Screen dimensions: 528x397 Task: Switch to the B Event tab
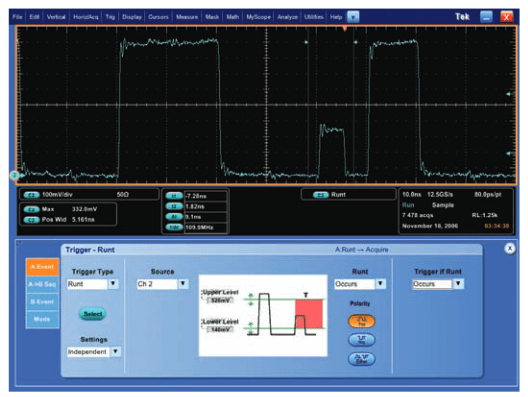pos(42,302)
